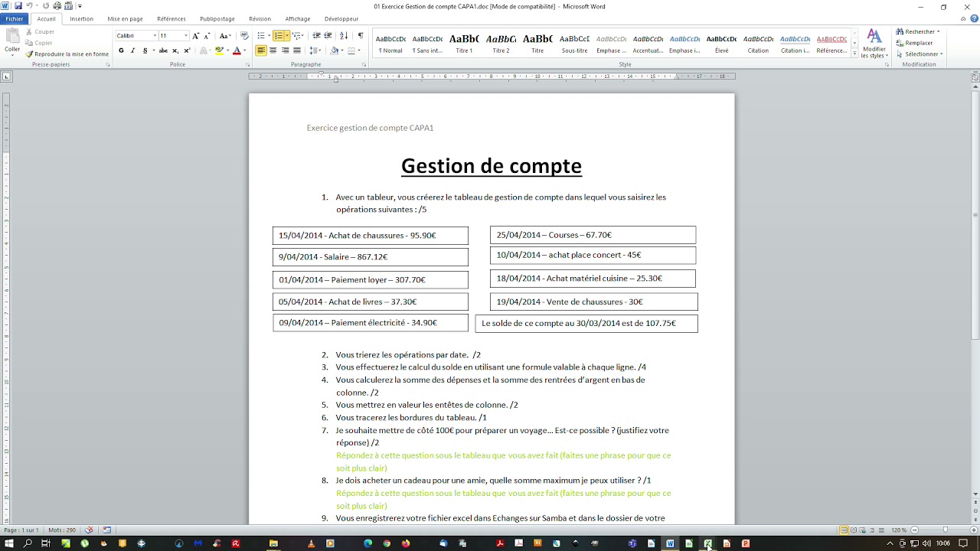This screenshot has height=551, width=980.
Task: Decrease paragraph indent
Action: pyautogui.click(x=316, y=36)
